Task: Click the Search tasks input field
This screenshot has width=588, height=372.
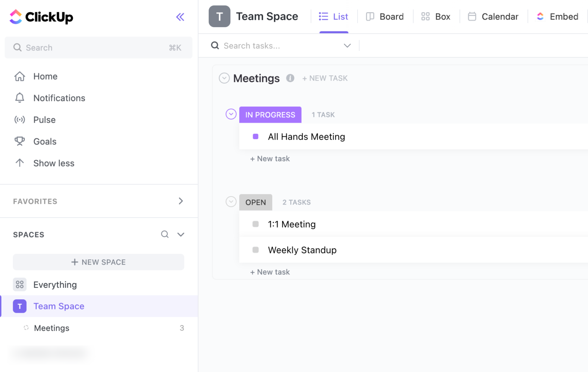Action: click(x=268, y=45)
